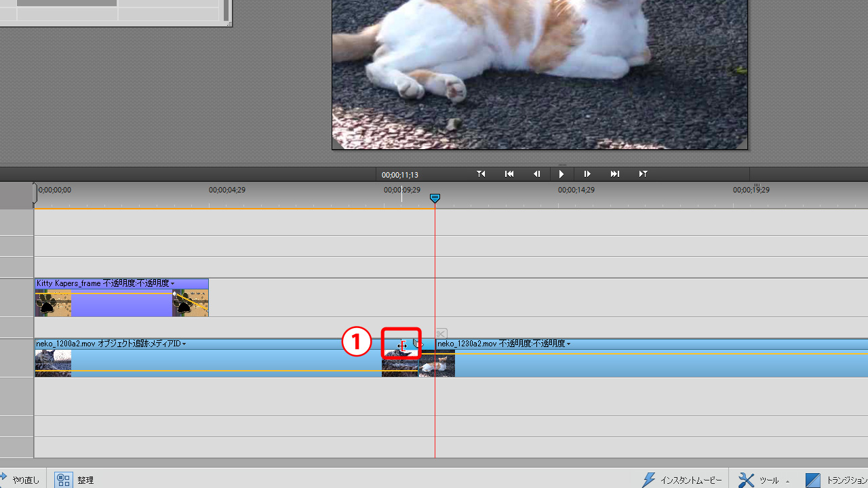868x488 pixels.
Task: Select the Kitty Kapers_frame clip thumbnail
Action: click(x=53, y=304)
